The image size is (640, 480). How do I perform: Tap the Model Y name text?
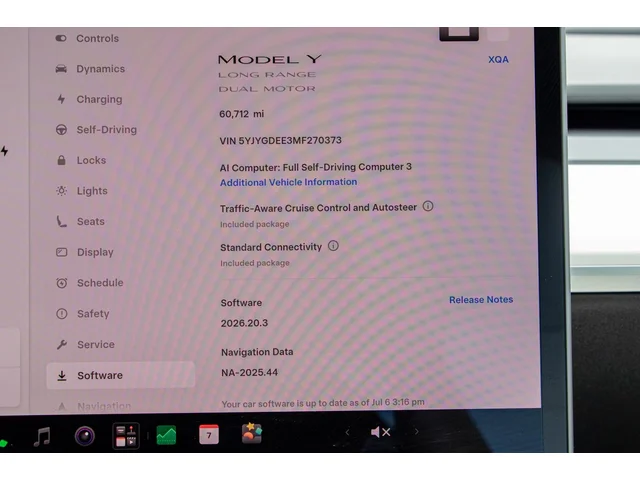[x=270, y=60]
